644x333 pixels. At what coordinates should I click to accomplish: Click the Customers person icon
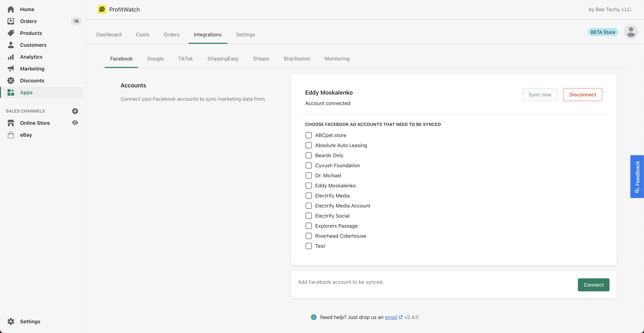point(11,45)
